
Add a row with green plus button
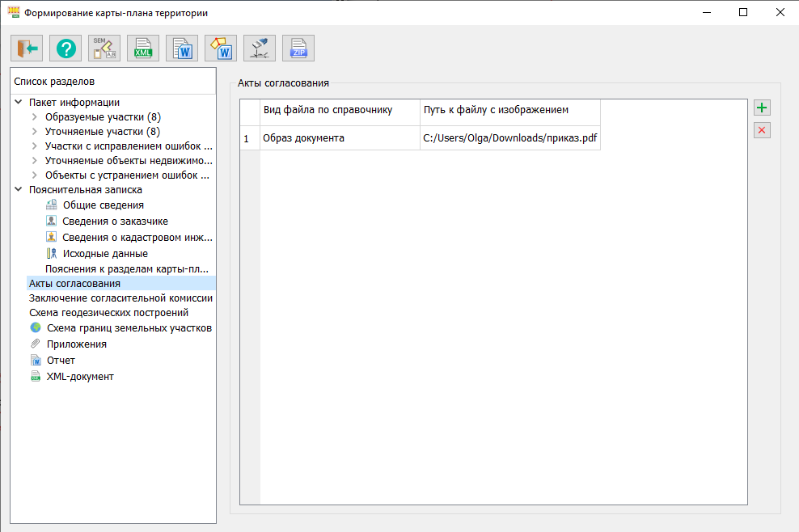pos(762,108)
